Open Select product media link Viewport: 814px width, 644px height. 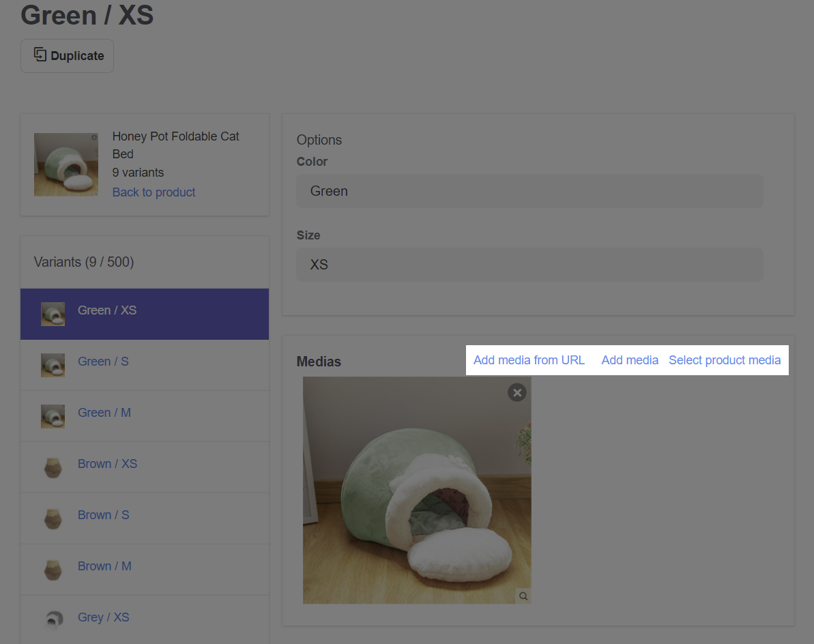725,360
